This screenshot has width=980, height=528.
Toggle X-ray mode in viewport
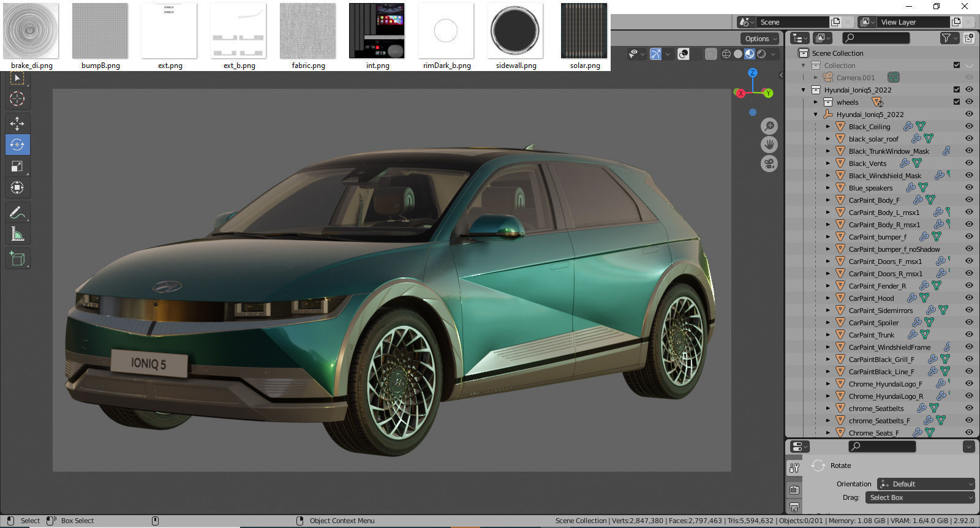710,54
